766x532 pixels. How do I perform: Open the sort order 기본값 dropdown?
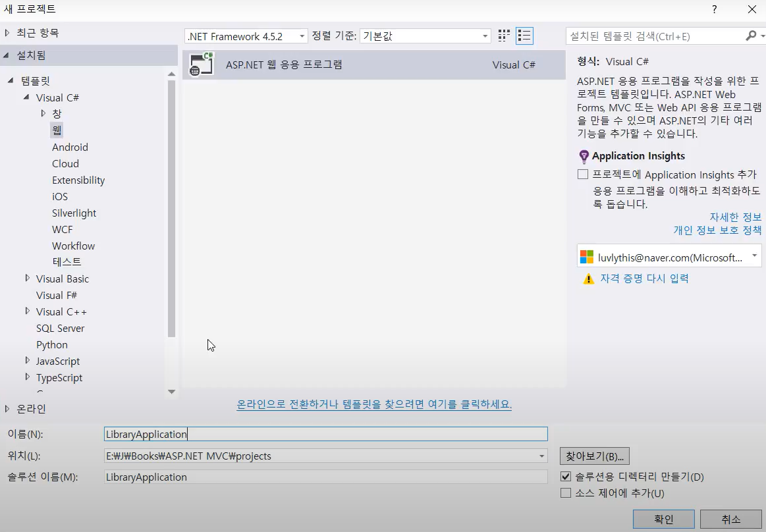(x=425, y=36)
